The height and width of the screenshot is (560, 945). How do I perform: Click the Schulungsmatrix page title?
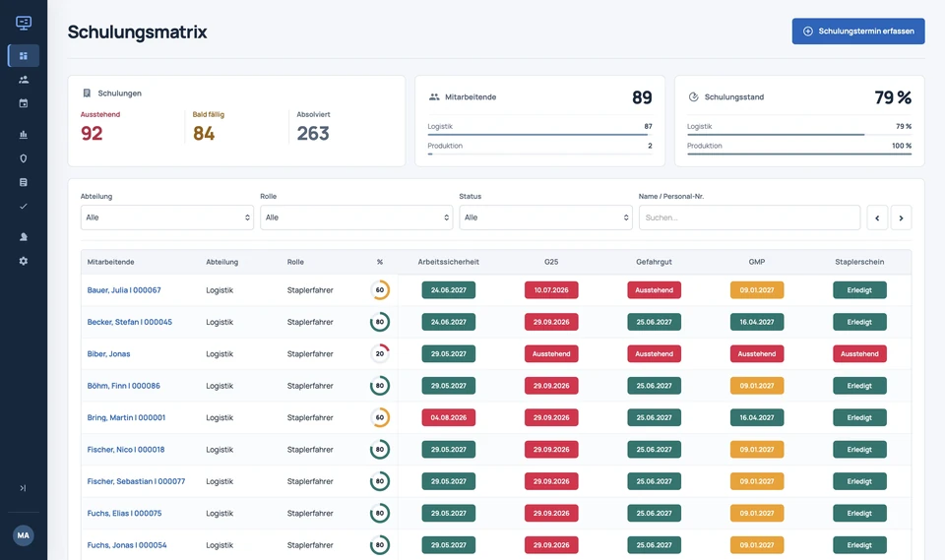pos(137,31)
